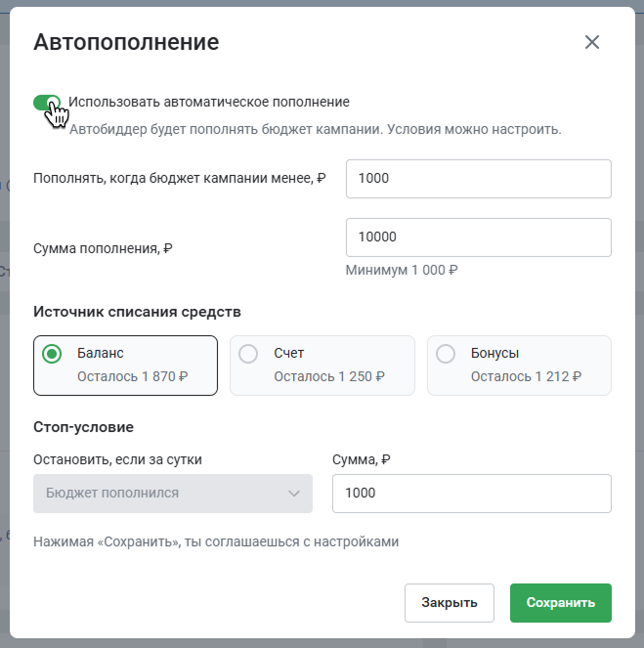This screenshot has height=648, width=644.
Task: Click the Автопополнение dialog title
Action: pos(126,42)
